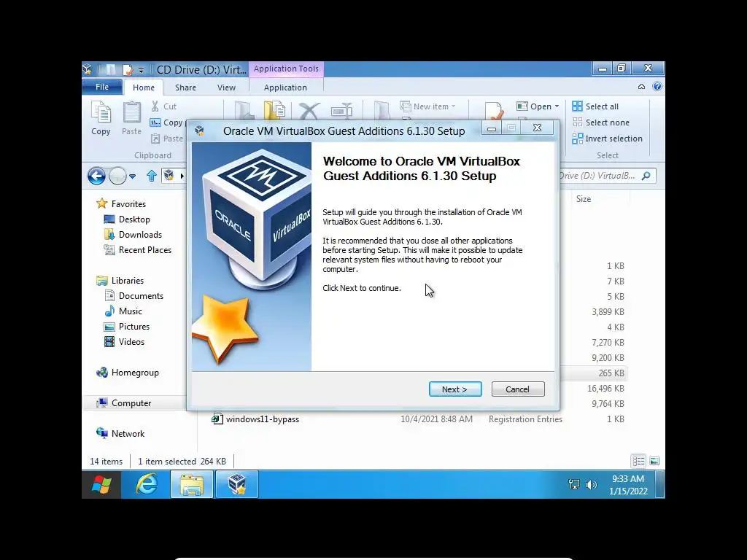Viewport: 747px width, 560px height.
Task: Click the search box magnifier icon
Action: (x=646, y=176)
